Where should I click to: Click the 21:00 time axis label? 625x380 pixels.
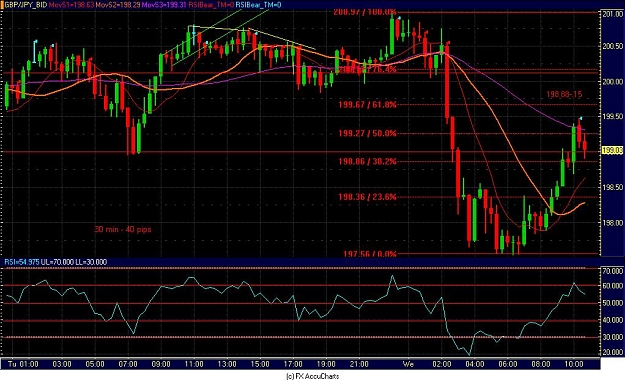359,364
